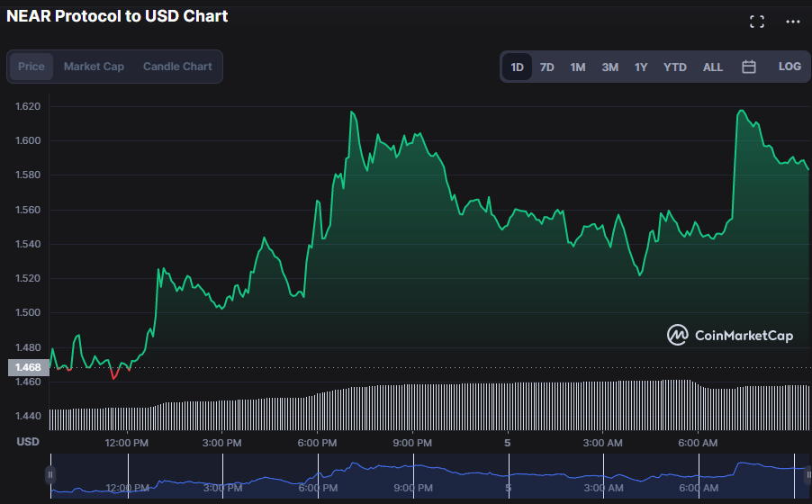Open the calendar date range picker
Image resolution: width=812 pixels, height=504 pixels.
(748, 67)
